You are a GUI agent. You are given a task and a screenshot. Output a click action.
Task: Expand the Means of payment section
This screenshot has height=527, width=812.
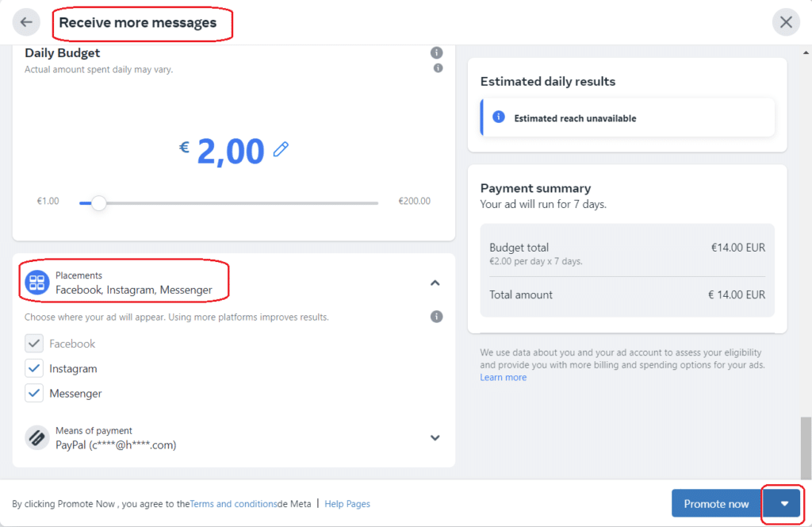pyautogui.click(x=435, y=438)
